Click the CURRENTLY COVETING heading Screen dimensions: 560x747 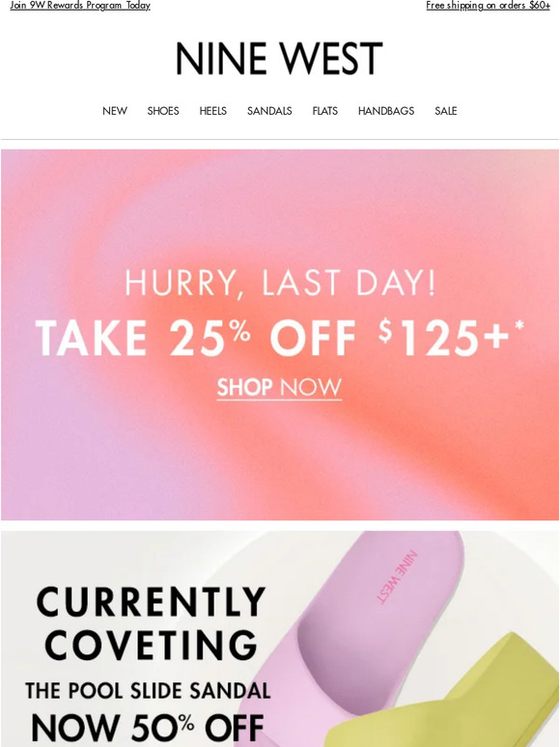151,623
